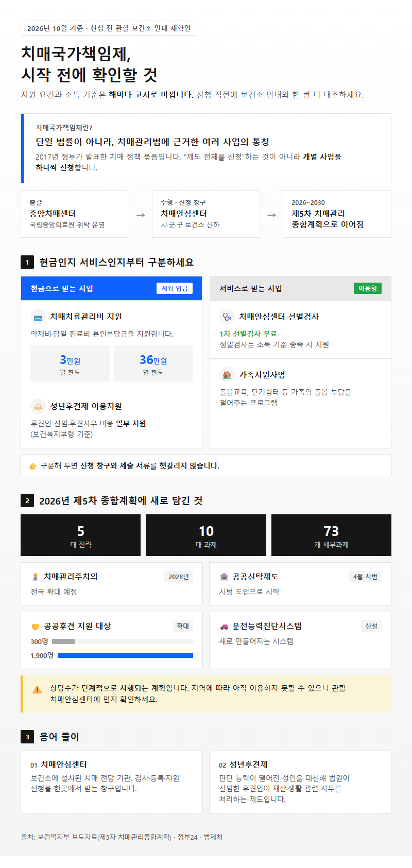This screenshot has height=868, width=412.
Task: Click the arrow after the 치매안심센터 card
Action: coord(271,215)
